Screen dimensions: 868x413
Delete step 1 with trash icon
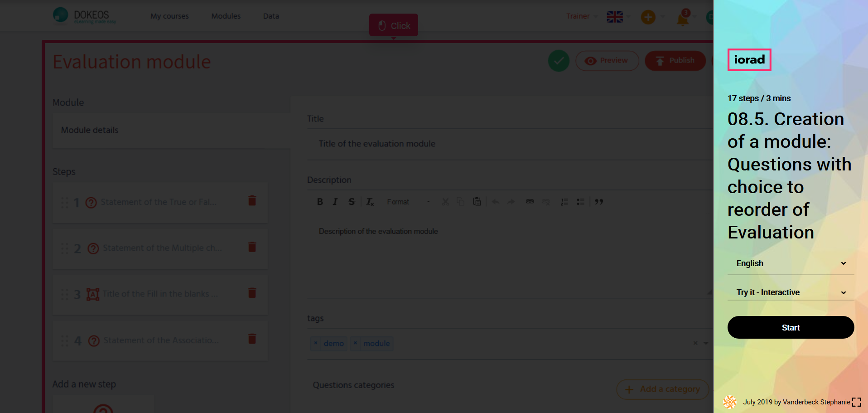point(252,201)
